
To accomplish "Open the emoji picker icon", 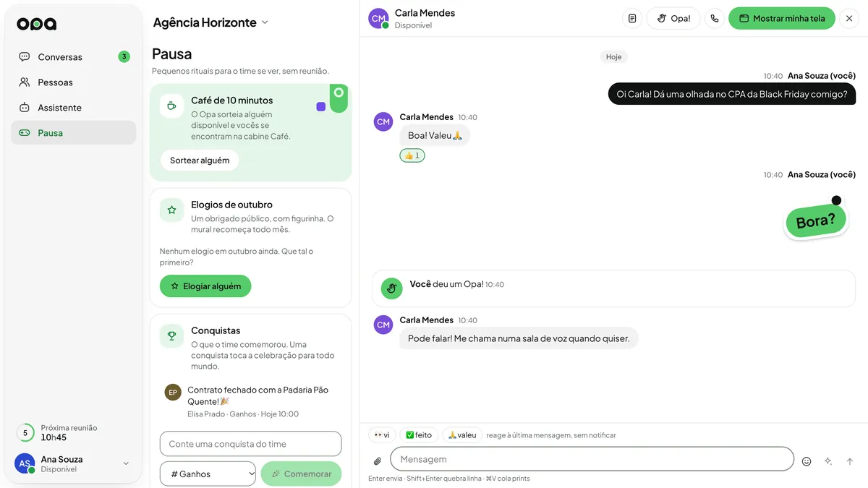I will coord(807,461).
